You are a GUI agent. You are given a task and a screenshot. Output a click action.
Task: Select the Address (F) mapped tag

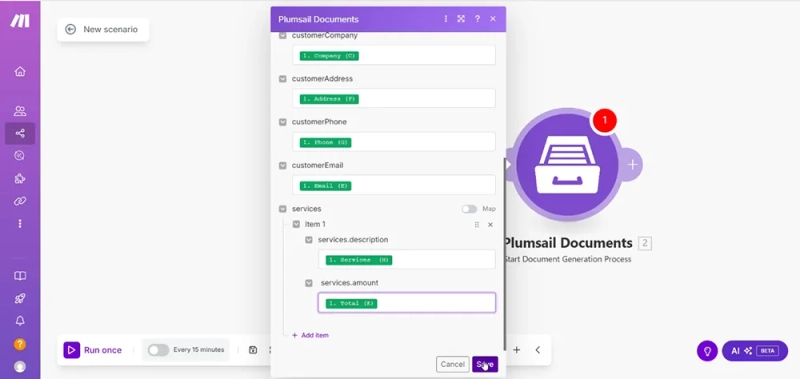coord(329,99)
